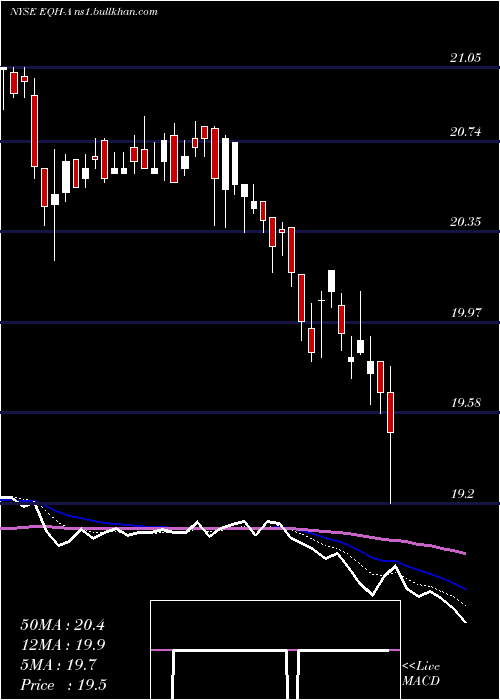Select the 19.58 price level label
500x700 pixels.
465,403
